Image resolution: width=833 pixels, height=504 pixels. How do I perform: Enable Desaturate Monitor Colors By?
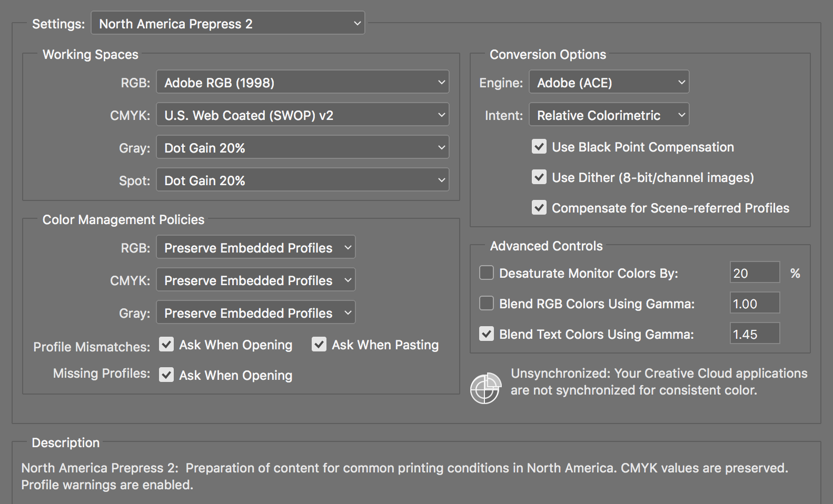[x=486, y=273]
